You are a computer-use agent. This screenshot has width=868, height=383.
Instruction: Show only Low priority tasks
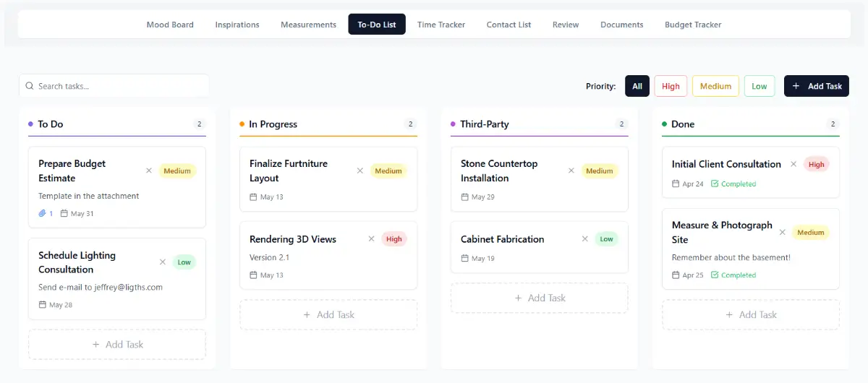point(759,86)
